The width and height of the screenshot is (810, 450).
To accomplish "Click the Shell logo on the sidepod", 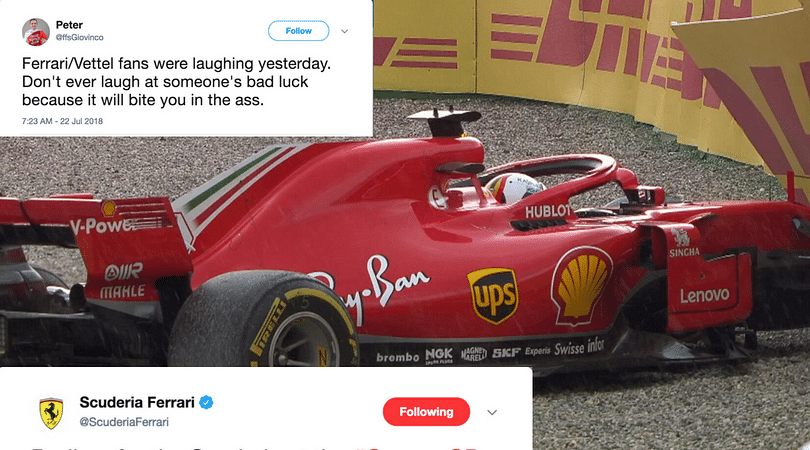I will click(581, 286).
